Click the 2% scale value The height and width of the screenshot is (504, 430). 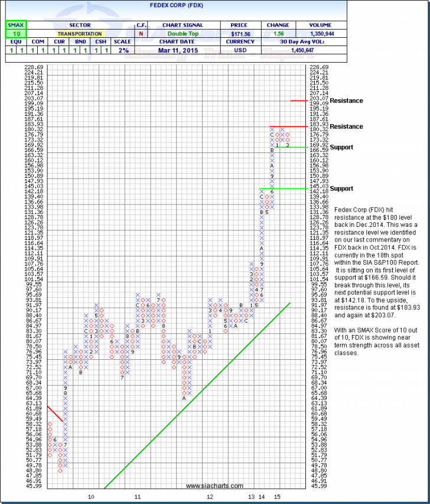point(120,51)
